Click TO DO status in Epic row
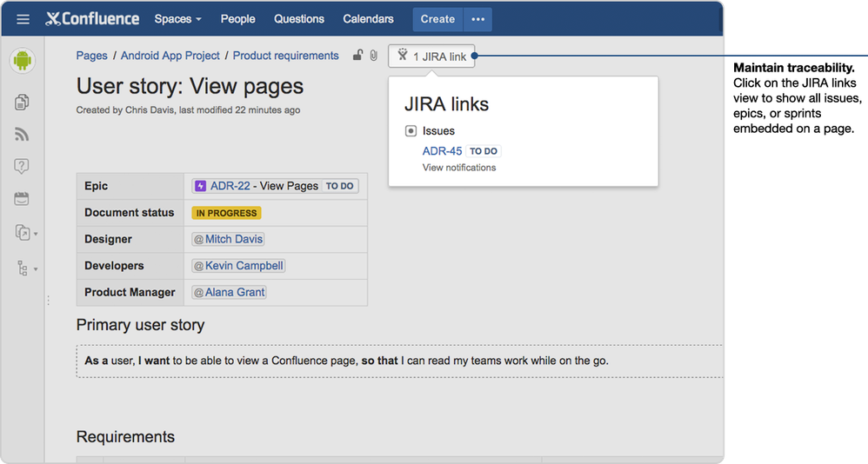This screenshot has width=868, height=464. [x=339, y=186]
